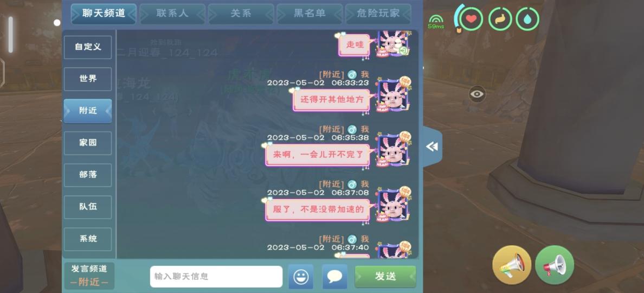Toggle the eye visibility button
Viewport: 644px width, 293px height.
tap(477, 94)
